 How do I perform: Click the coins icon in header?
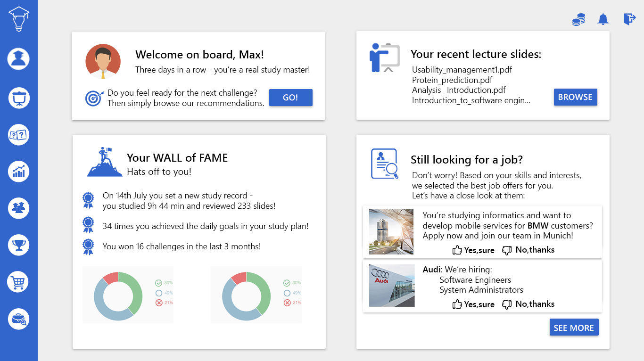578,19
